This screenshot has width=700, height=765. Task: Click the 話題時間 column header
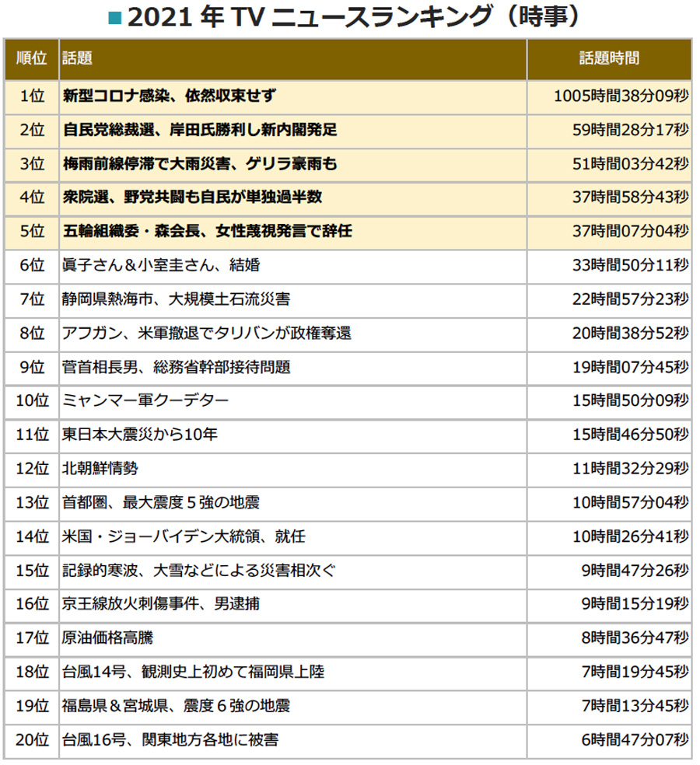tap(609, 59)
